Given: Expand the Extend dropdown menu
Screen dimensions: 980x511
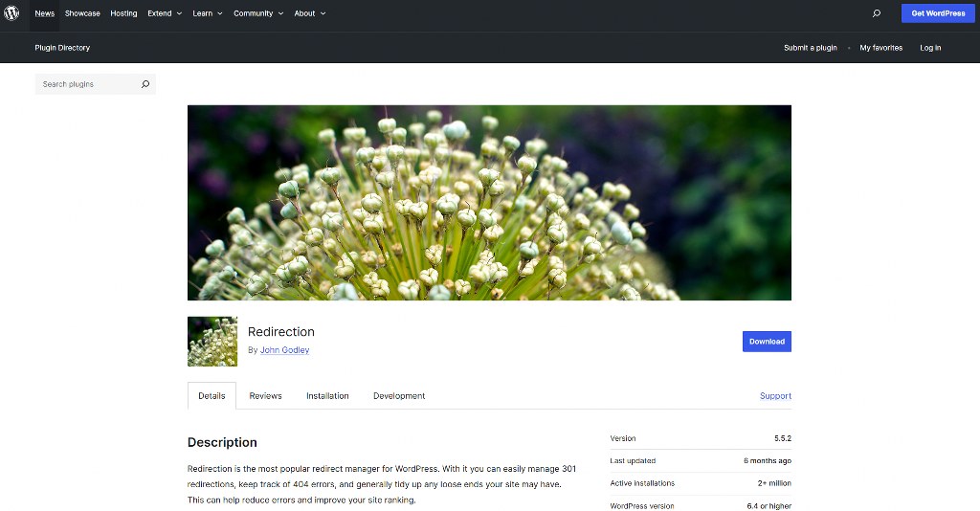Looking at the screenshot, I should (165, 13).
